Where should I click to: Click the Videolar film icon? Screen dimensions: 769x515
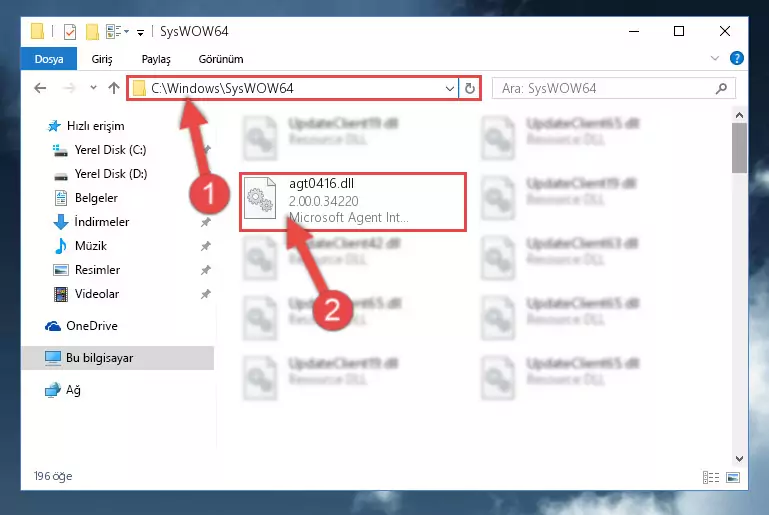61,294
